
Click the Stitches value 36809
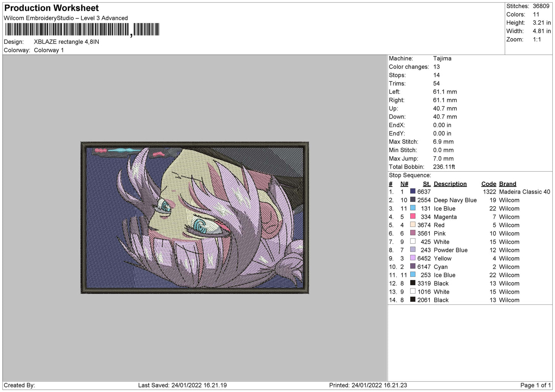541,6
